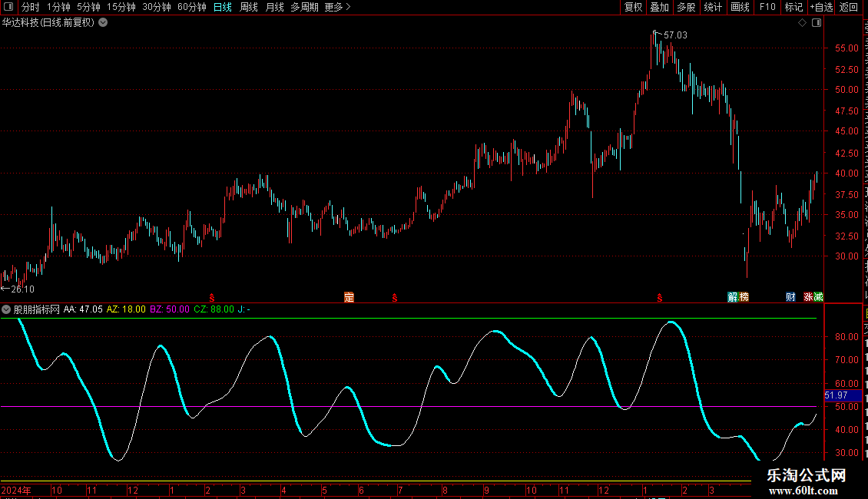Click the 26.10 low price label
The width and height of the screenshot is (868, 499).
click(x=23, y=289)
